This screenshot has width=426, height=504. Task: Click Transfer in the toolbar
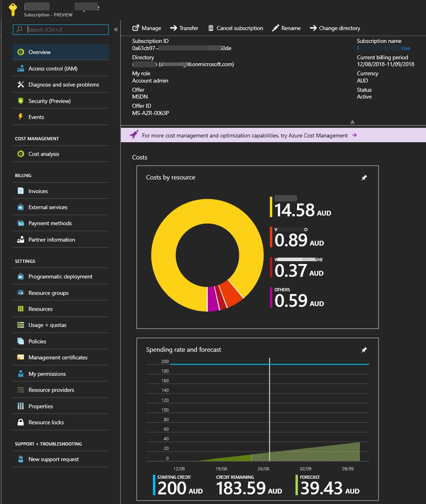(x=184, y=28)
